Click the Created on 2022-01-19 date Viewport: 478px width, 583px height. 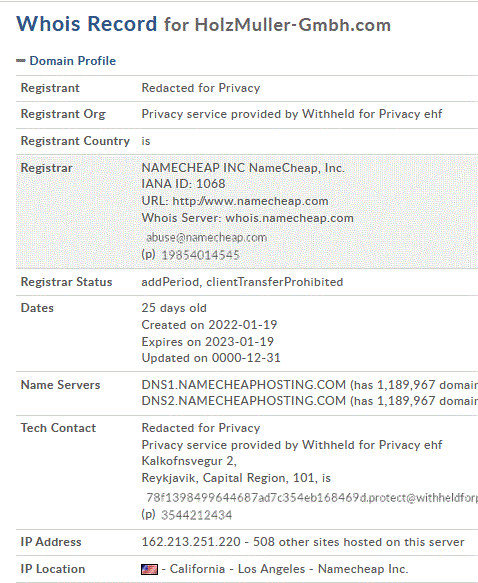tap(209, 325)
